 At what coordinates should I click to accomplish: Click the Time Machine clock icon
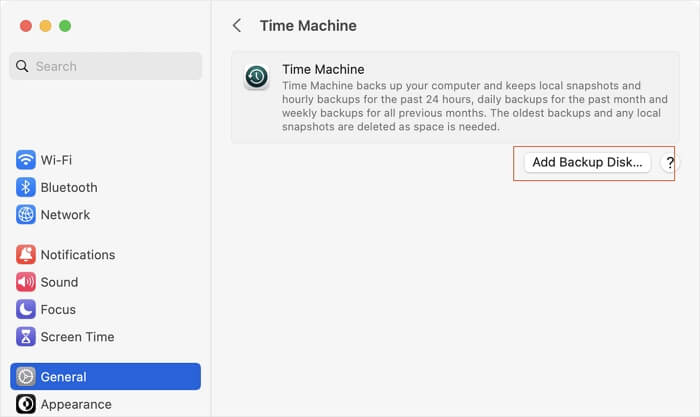click(x=257, y=78)
